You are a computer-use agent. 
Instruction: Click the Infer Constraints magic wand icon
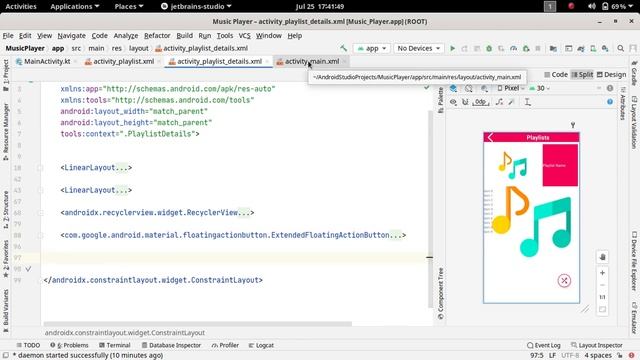pos(511,102)
